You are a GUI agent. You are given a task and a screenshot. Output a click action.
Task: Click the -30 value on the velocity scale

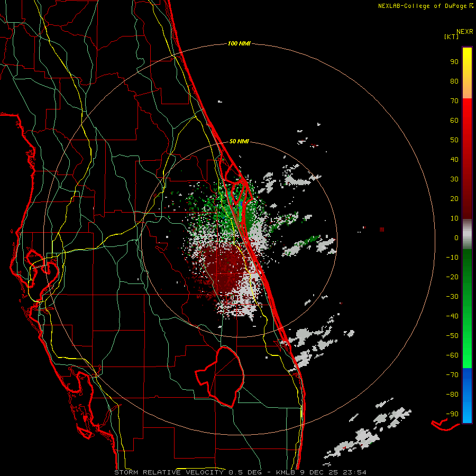pos(452,297)
